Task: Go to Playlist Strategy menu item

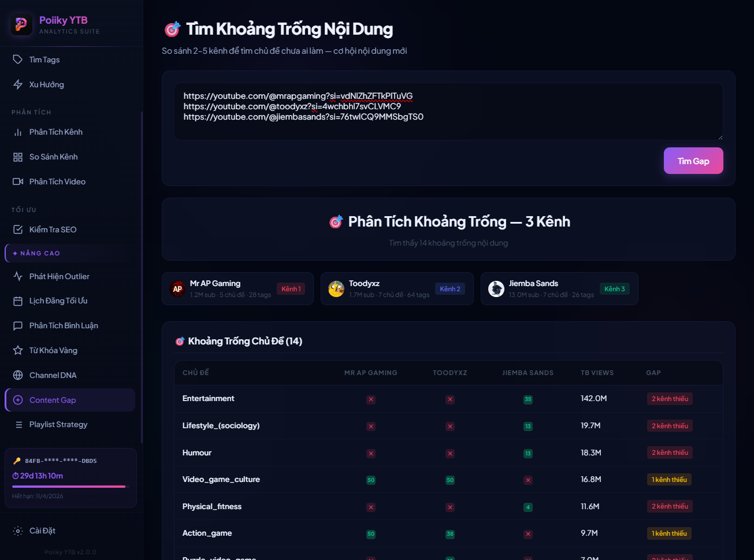Action: point(58,424)
